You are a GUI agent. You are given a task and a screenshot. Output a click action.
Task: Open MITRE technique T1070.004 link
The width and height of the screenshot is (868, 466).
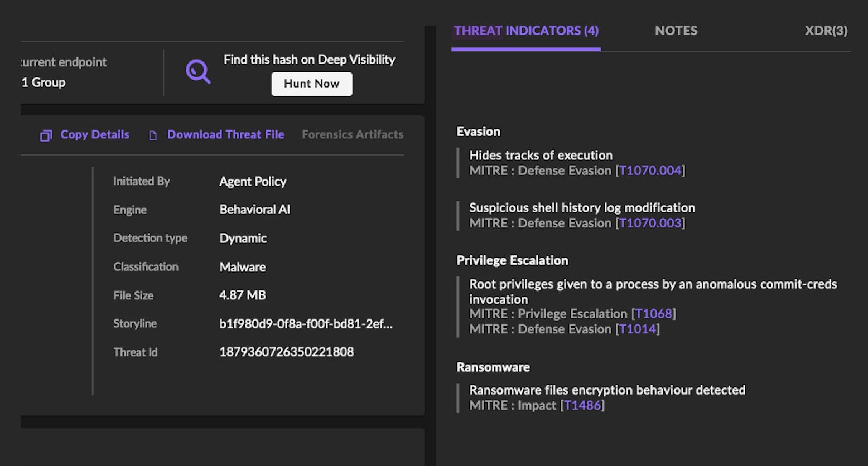coord(650,171)
